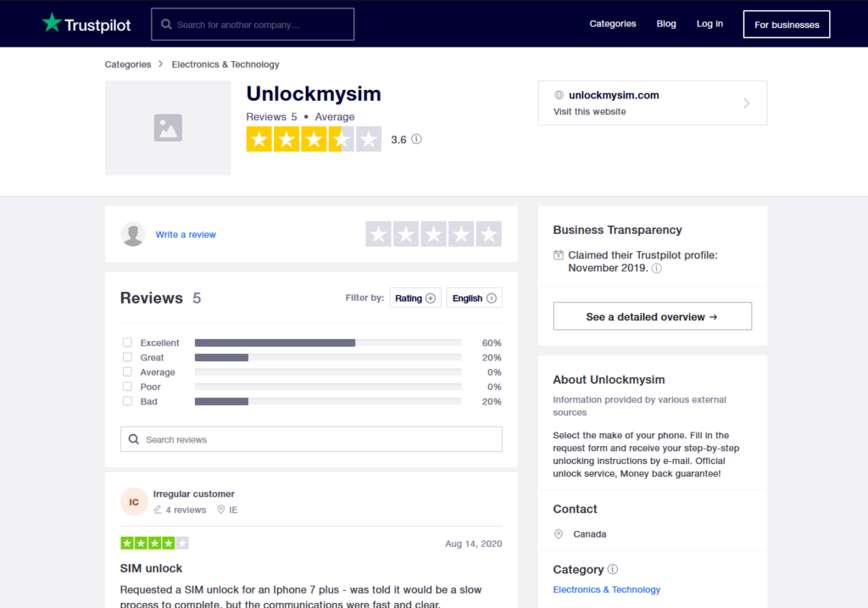Click the IC reviewer avatar
Viewport: 868px width, 608px height.
click(134, 502)
